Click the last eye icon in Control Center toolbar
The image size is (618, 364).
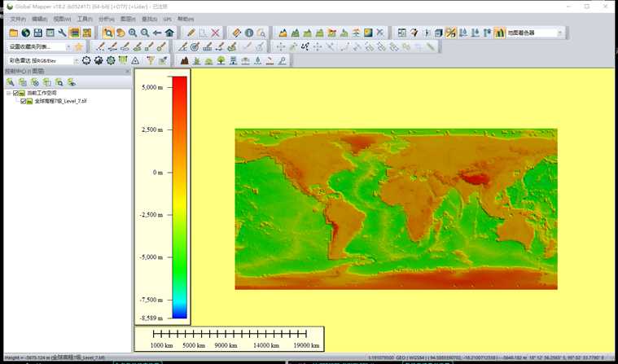point(72,82)
